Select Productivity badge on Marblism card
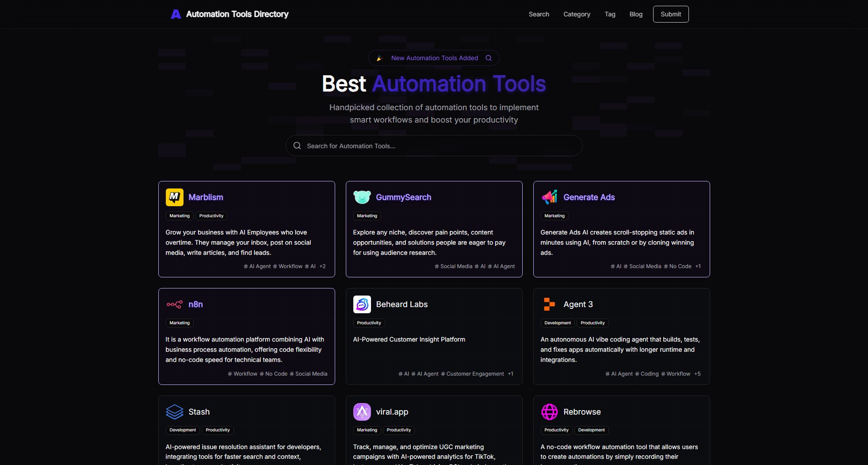The width and height of the screenshot is (868, 465). coord(211,216)
